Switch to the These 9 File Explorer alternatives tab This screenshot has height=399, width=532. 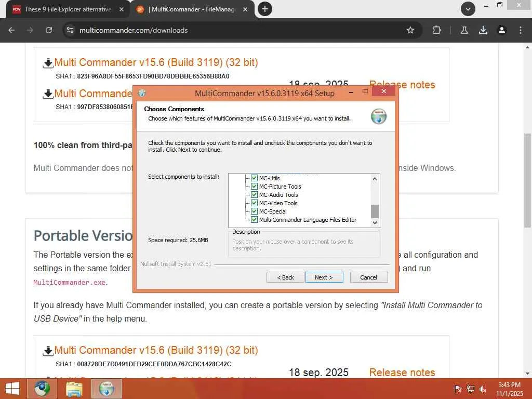click(68, 9)
